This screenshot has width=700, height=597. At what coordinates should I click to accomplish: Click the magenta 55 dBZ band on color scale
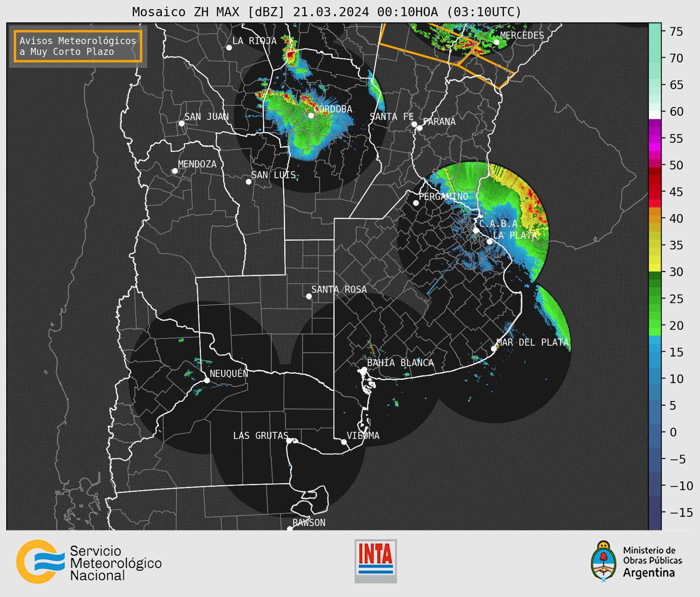[x=655, y=138]
